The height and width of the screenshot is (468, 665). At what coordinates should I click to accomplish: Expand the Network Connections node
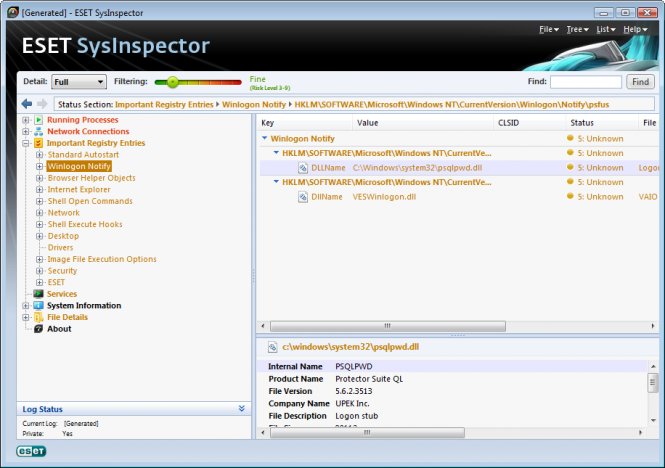tap(26, 132)
